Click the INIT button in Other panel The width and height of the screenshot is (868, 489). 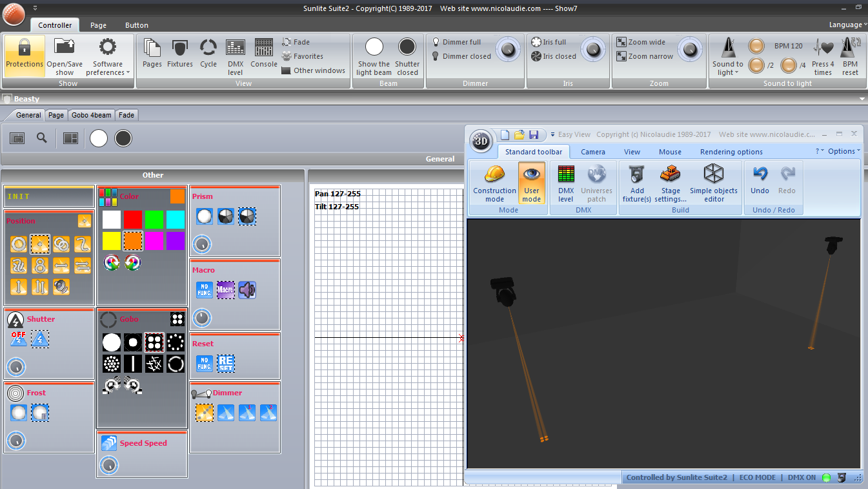[49, 196]
